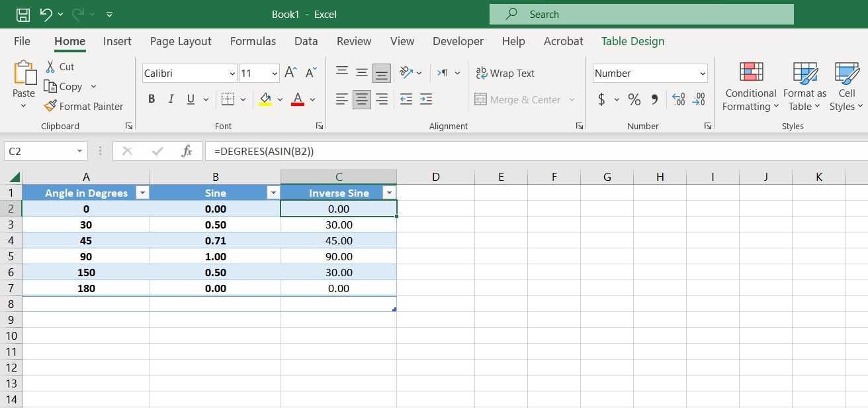
Task: Click the Redo arrow icon
Action: point(77,14)
